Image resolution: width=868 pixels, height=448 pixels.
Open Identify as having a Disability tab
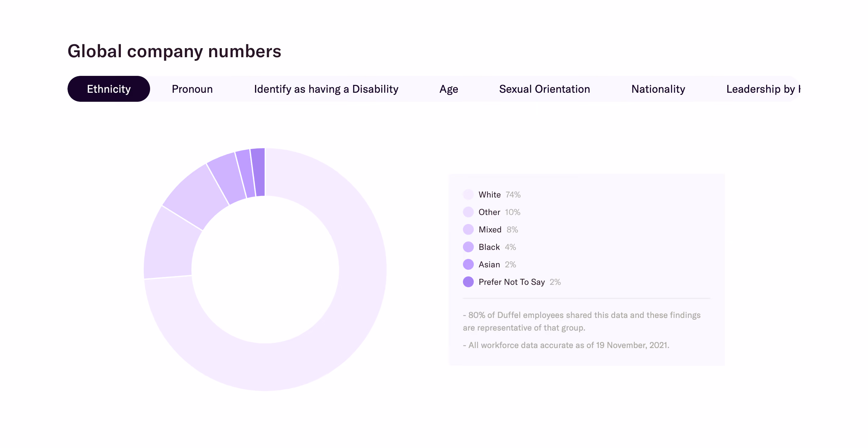pyautogui.click(x=326, y=89)
